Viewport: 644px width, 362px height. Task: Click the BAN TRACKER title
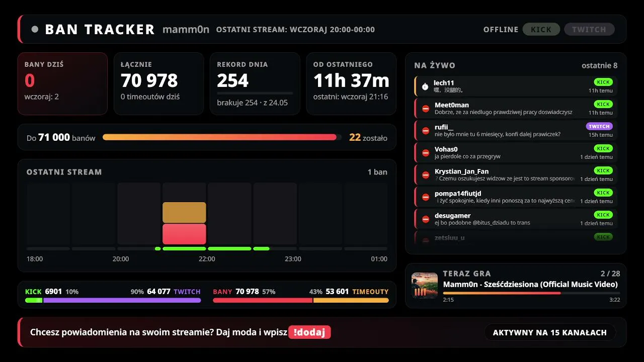[x=100, y=29]
